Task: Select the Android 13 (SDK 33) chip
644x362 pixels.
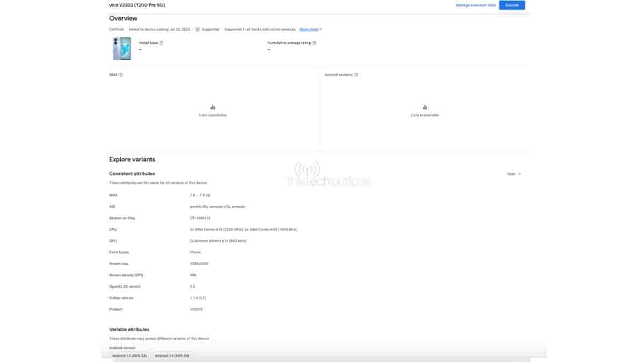Action: click(129, 356)
